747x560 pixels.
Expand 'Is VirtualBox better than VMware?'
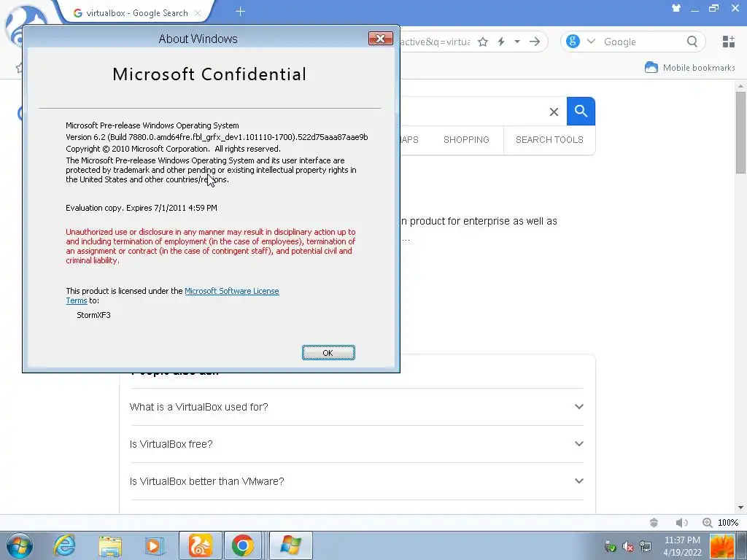(x=357, y=481)
